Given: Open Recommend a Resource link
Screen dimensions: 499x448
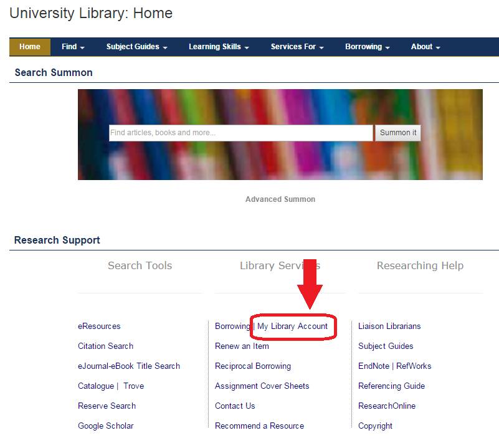Looking at the screenshot, I should (x=260, y=426).
